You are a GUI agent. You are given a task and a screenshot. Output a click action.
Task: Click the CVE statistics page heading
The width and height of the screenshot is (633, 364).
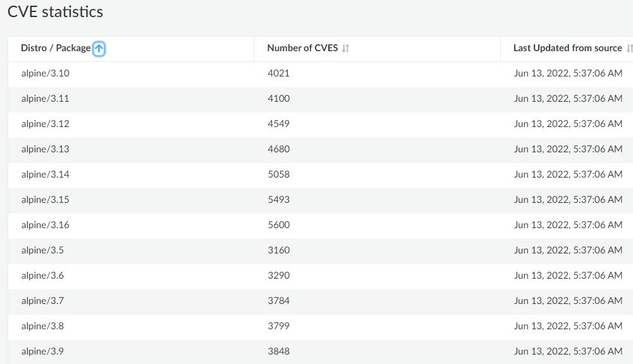(55, 12)
